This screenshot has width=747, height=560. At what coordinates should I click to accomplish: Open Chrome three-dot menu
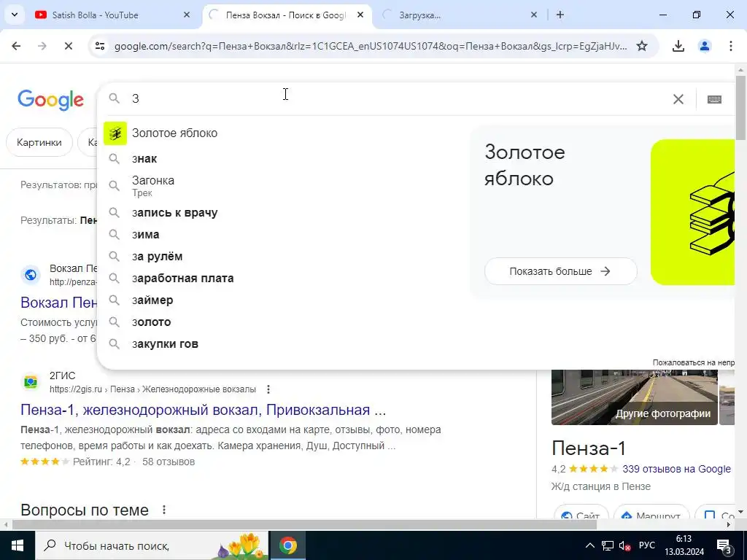click(731, 46)
